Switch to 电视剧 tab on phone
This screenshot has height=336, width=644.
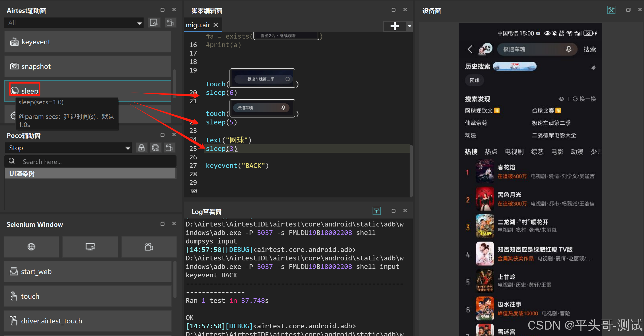514,152
